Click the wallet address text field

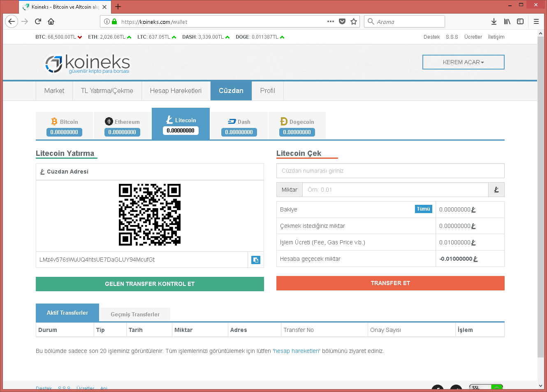(142, 260)
